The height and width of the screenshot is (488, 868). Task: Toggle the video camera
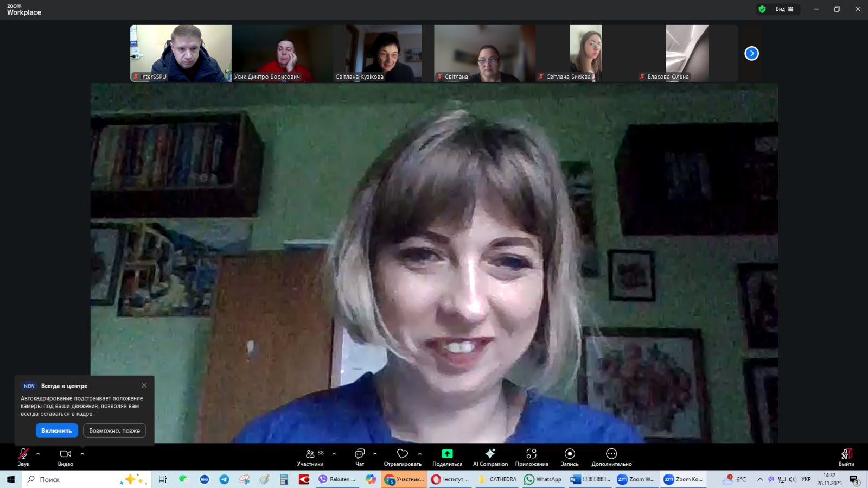point(65,454)
